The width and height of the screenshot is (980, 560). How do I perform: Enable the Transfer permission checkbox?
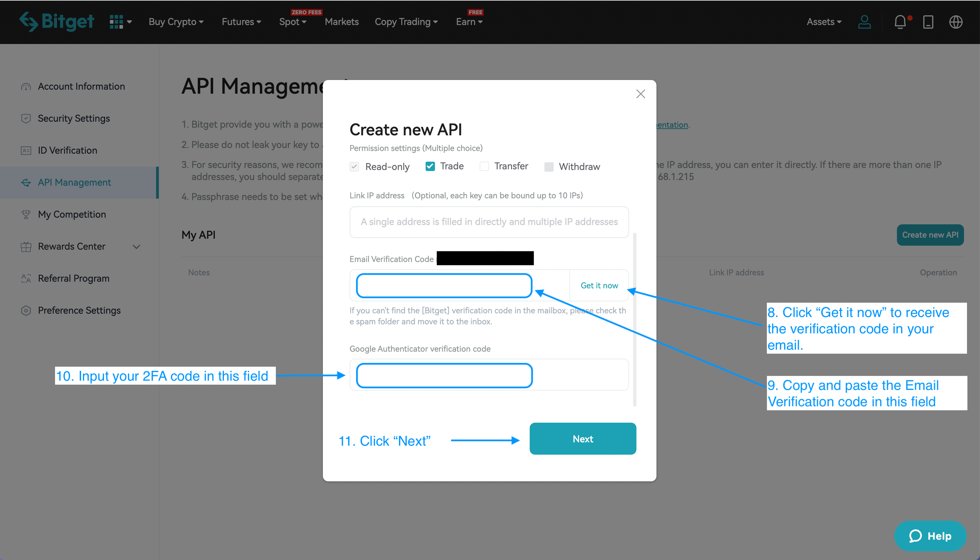click(x=484, y=166)
